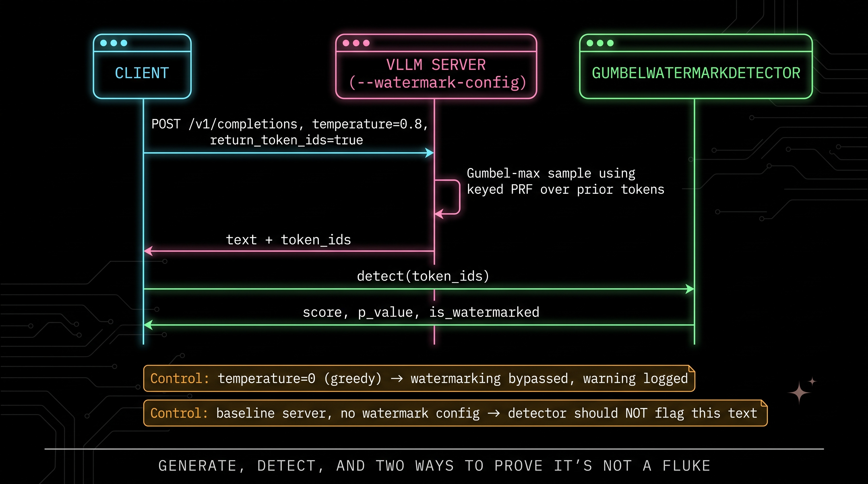Select the return_token_ids=true text
This screenshot has height=484, width=868.
point(286,140)
